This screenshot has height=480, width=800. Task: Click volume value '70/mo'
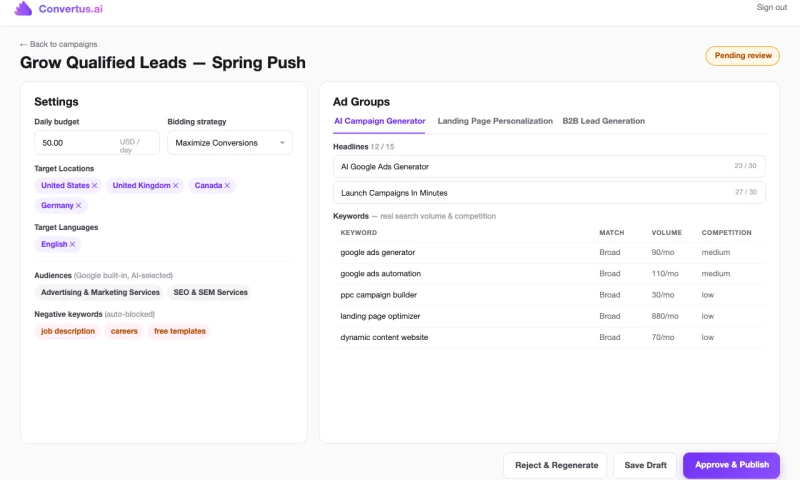tap(663, 338)
